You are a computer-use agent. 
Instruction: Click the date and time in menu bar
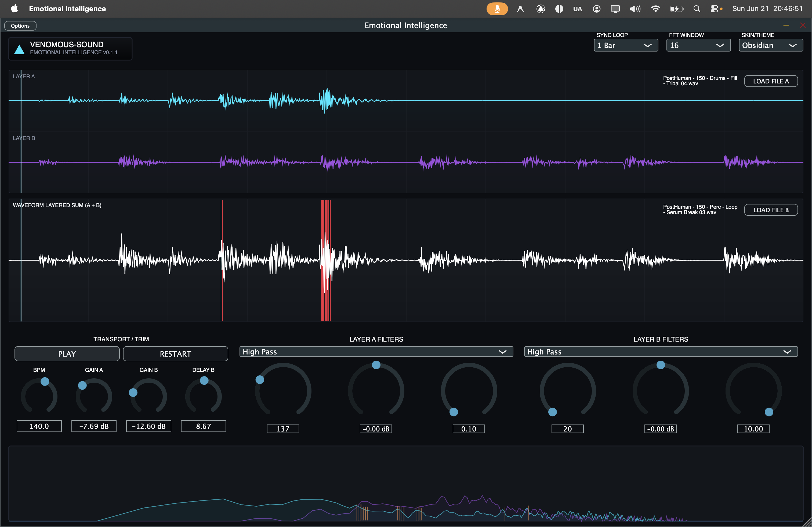(768, 9)
